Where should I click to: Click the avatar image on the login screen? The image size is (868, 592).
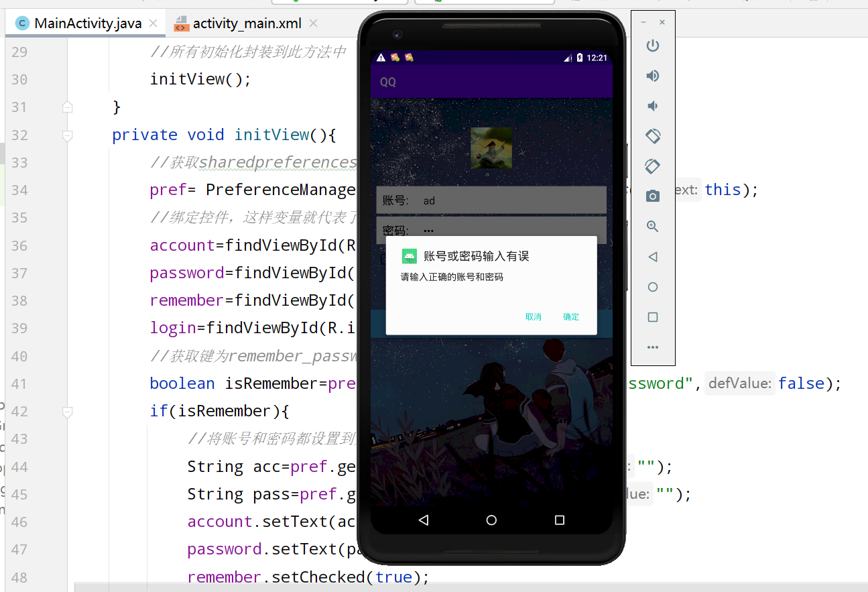pyautogui.click(x=491, y=147)
